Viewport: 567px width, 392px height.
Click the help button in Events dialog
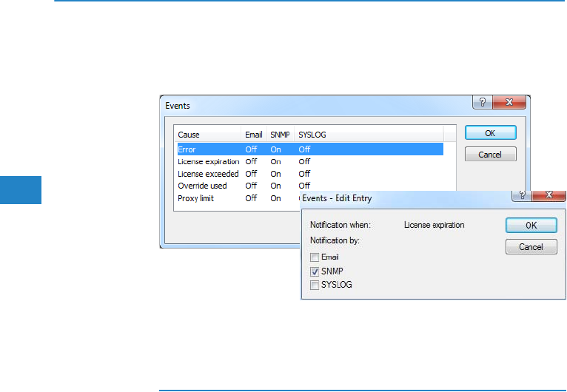pyautogui.click(x=482, y=104)
